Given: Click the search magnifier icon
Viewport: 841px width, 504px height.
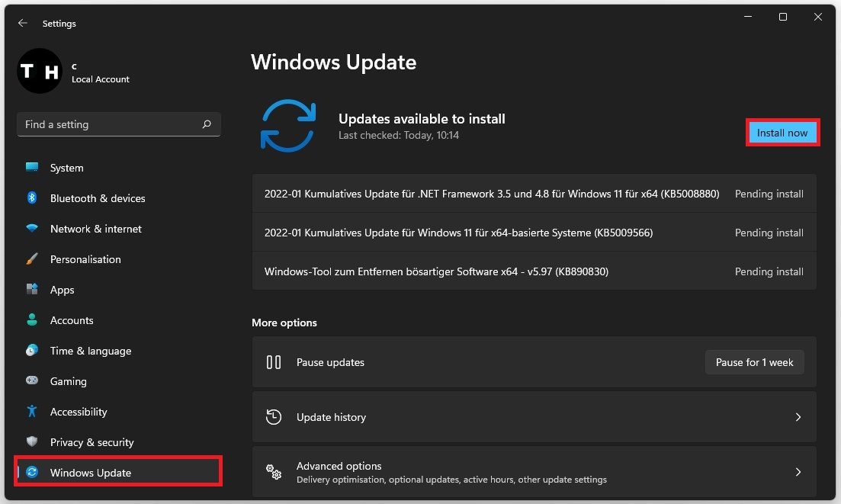Looking at the screenshot, I should click(x=207, y=124).
